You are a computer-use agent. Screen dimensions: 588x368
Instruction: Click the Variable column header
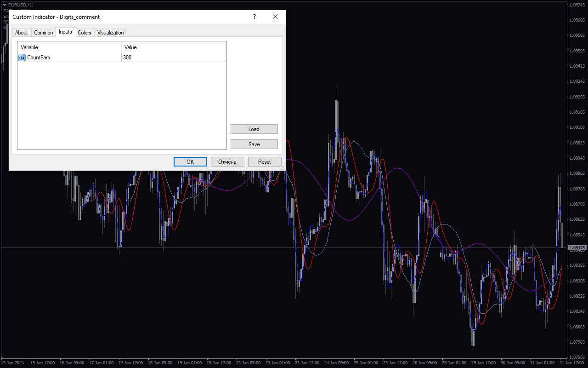(x=70, y=47)
